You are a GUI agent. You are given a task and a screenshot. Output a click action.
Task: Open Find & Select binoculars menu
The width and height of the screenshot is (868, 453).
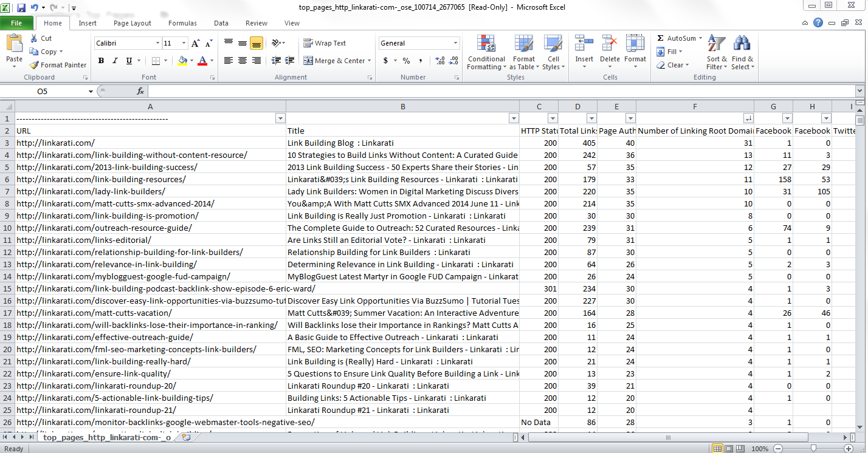(742, 52)
